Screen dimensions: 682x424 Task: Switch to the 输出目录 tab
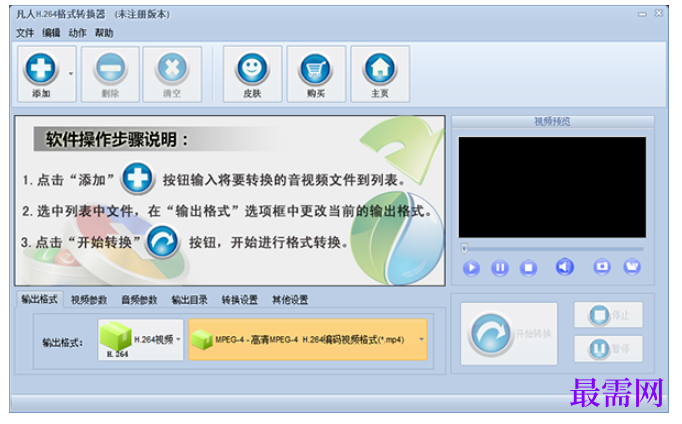pyautogui.click(x=190, y=300)
